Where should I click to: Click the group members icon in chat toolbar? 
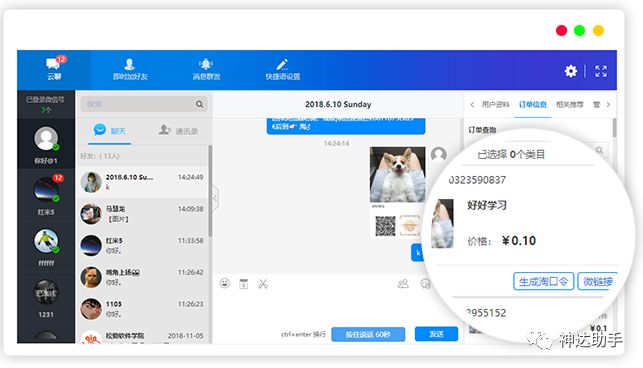click(x=403, y=283)
